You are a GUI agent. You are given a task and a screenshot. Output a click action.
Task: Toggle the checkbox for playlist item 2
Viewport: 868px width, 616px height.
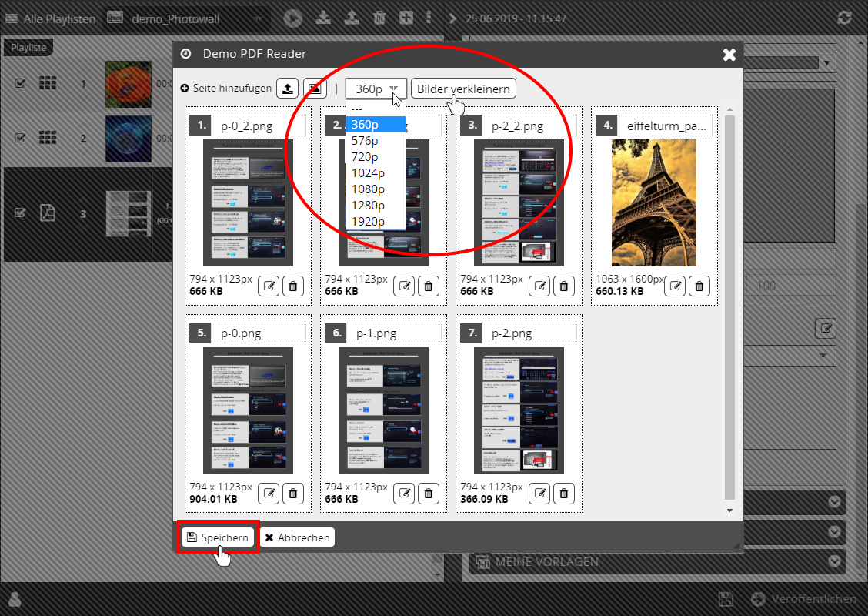point(21,138)
